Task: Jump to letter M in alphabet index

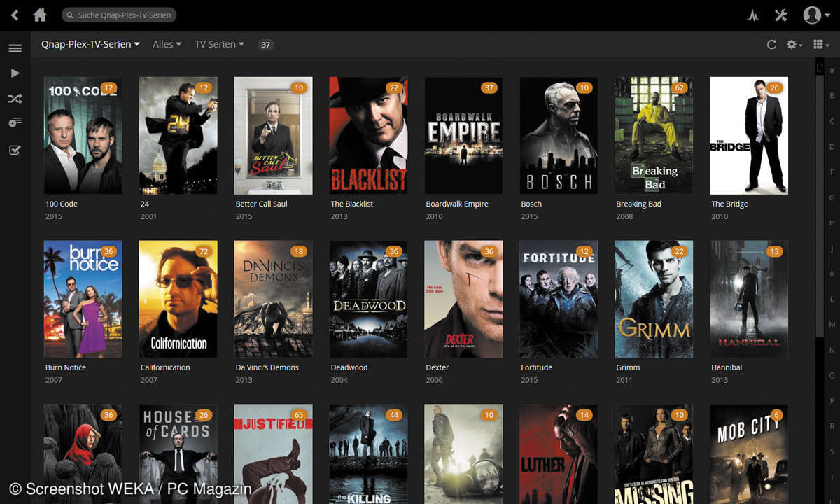Action: [x=832, y=325]
